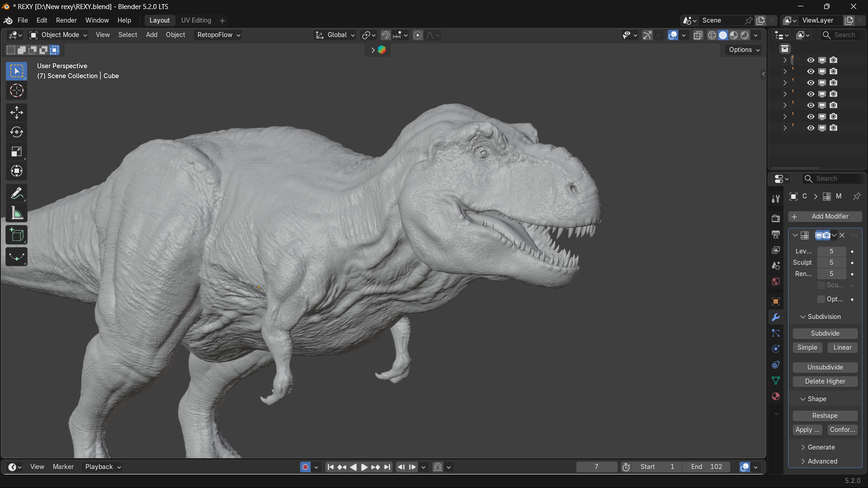Select the Scale tool
The height and width of the screenshot is (488, 868).
(17, 152)
